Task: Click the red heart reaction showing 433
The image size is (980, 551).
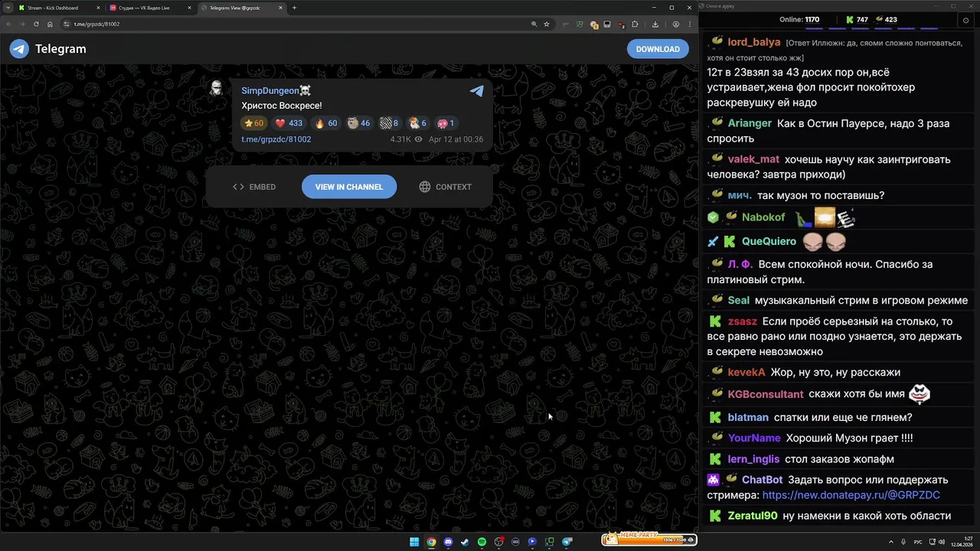Action: pyautogui.click(x=289, y=123)
